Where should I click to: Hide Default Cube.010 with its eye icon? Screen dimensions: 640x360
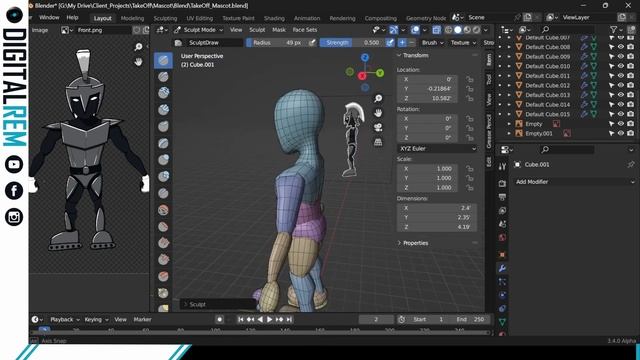621,66
